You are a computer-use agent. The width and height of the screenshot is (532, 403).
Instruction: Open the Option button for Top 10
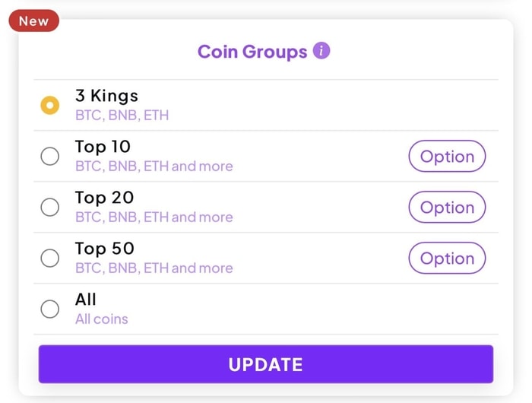click(x=447, y=157)
